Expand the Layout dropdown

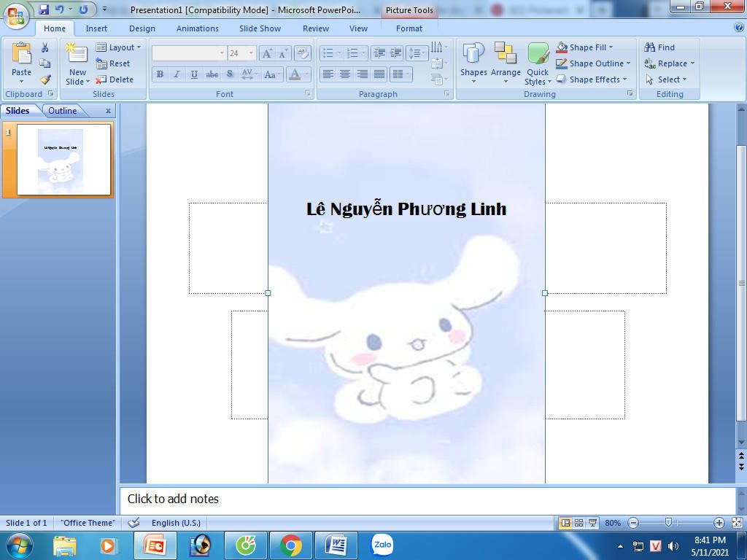tap(119, 47)
